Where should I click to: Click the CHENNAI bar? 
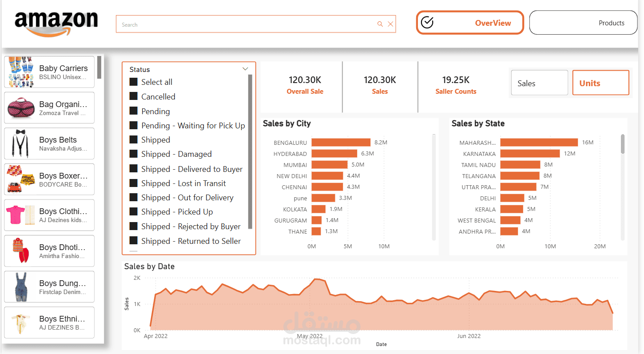click(x=327, y=187)
